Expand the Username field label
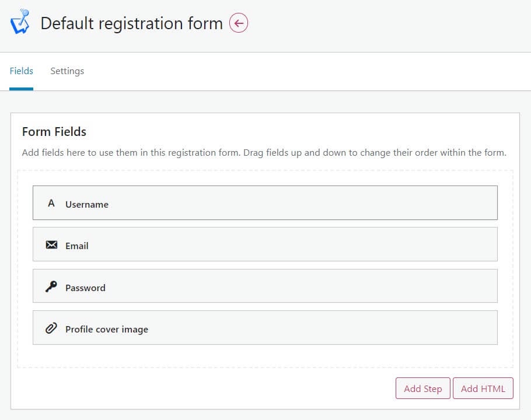The height and width of the screenshot is (420, 531). (x=87, y=204)
